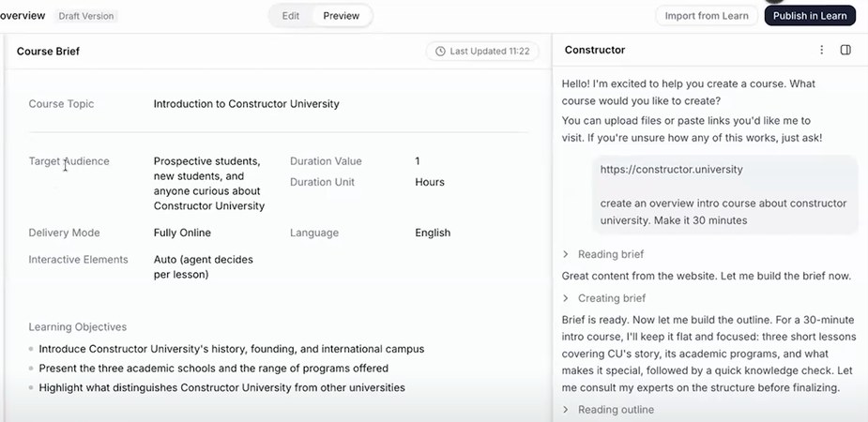Click the duration value 1
Image resolution: width=868 pixels, height=422 pixels.
(x=418, y=161)
